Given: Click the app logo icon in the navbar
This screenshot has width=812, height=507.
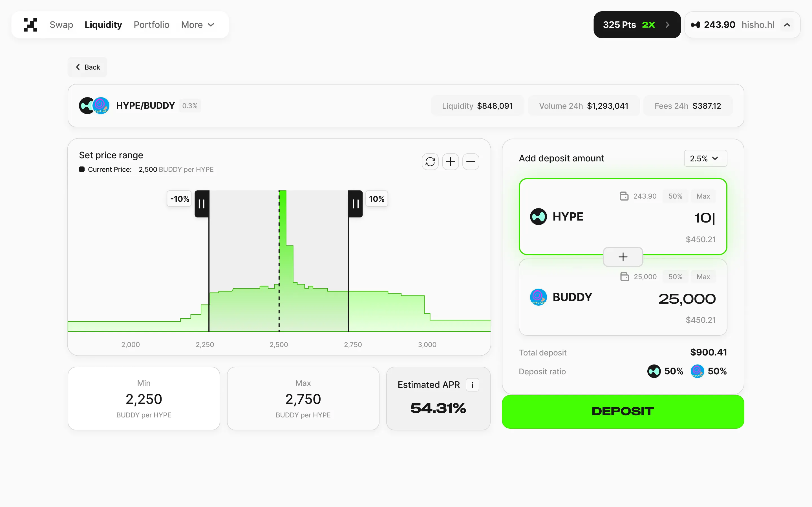Looking at the screenshot, I should point(30,25).
